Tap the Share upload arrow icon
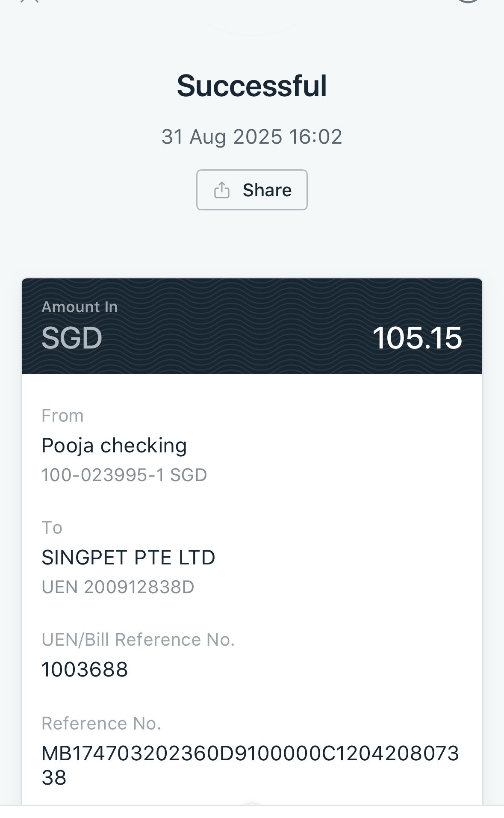 pyautogui.click(x=221, y=190)
